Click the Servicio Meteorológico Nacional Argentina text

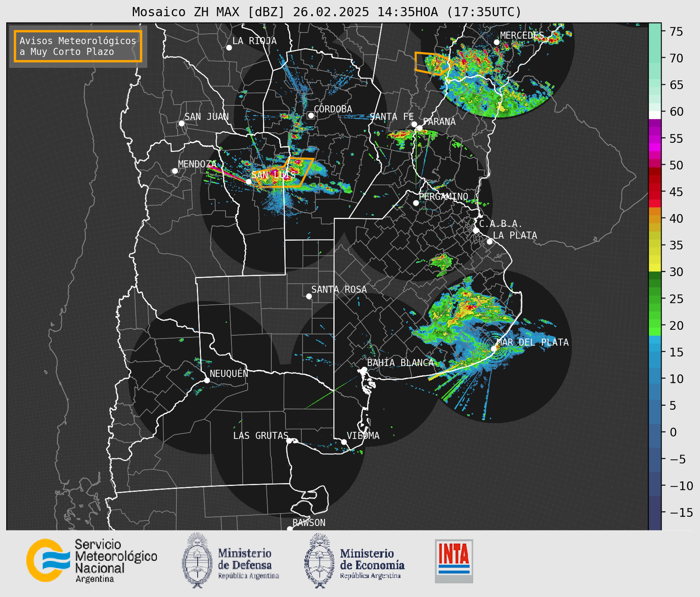click(x=116, y=561)
